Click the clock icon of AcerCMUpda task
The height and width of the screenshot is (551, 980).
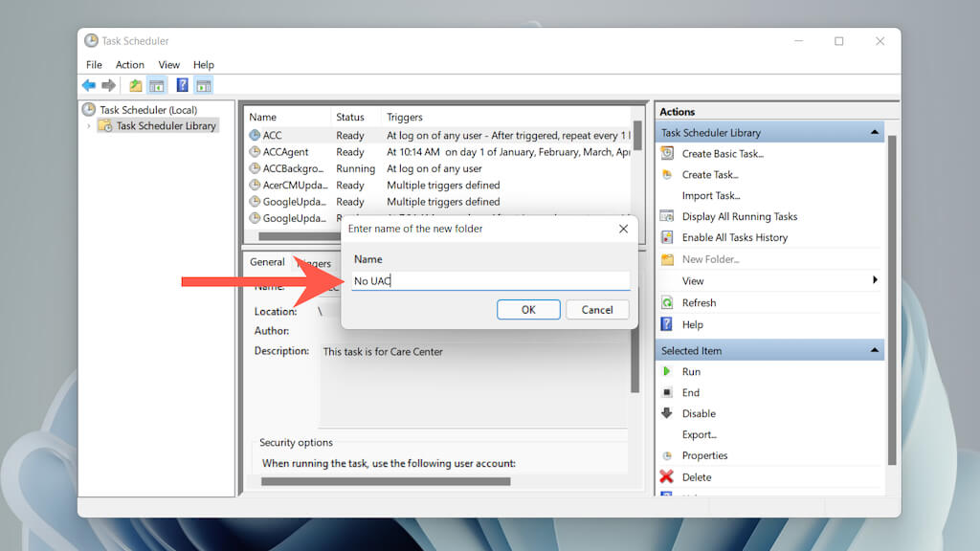coord(255,185)
